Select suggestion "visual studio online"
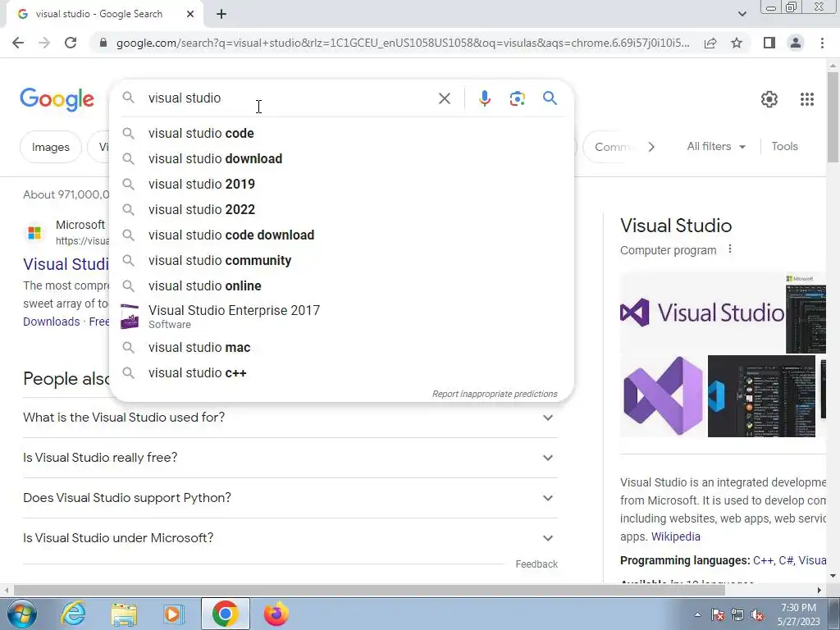 click(x=341, y=286)
